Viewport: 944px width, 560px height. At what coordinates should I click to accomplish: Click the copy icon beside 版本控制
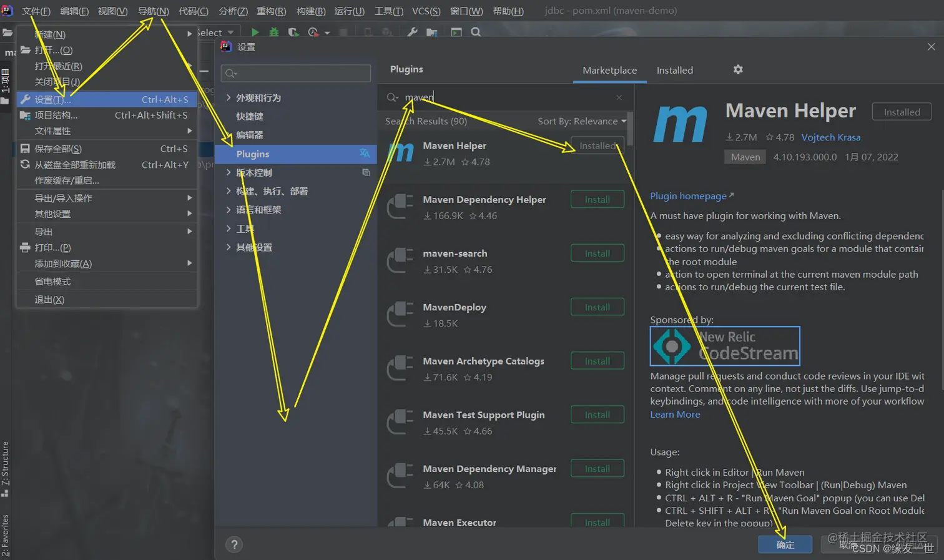pyautogui.click(x=366, y=172)
